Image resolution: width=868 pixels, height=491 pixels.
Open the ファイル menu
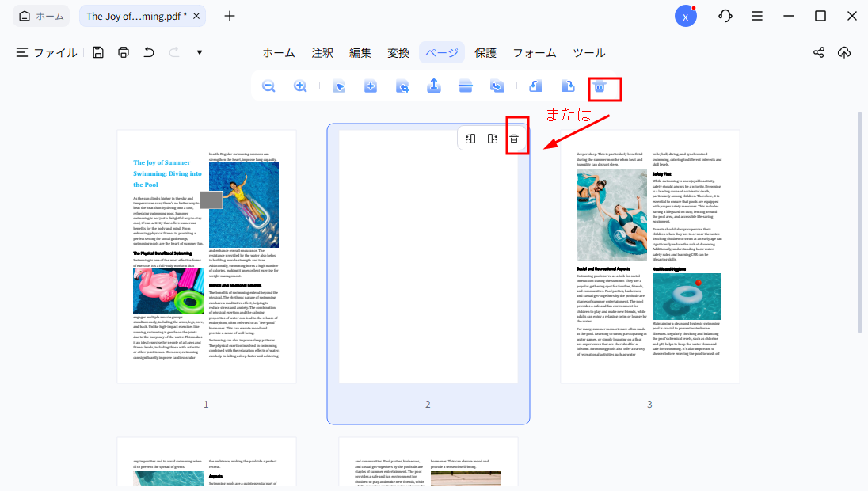click(x=47, y=53)
